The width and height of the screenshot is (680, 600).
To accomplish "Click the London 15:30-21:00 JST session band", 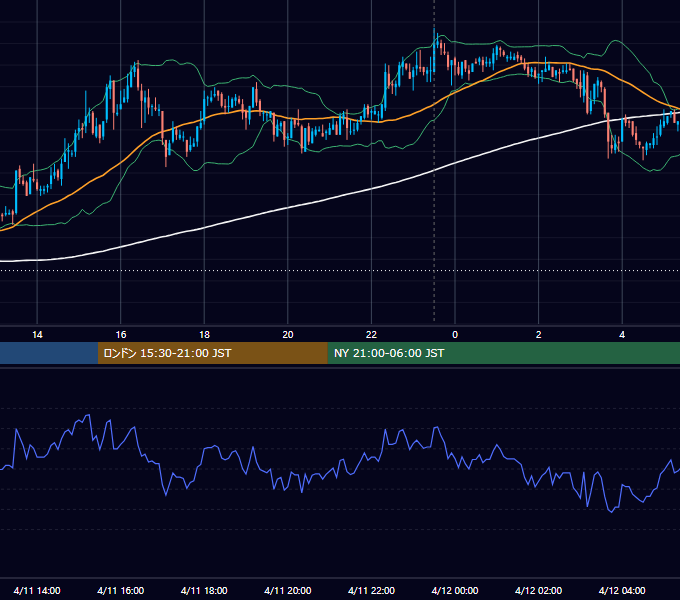I will click(212, 353).
